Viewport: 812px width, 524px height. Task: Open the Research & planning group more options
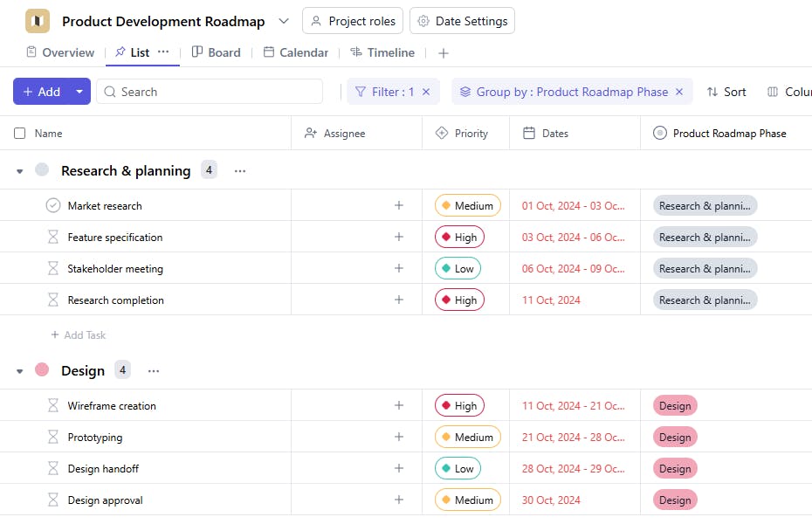point(240,171)
